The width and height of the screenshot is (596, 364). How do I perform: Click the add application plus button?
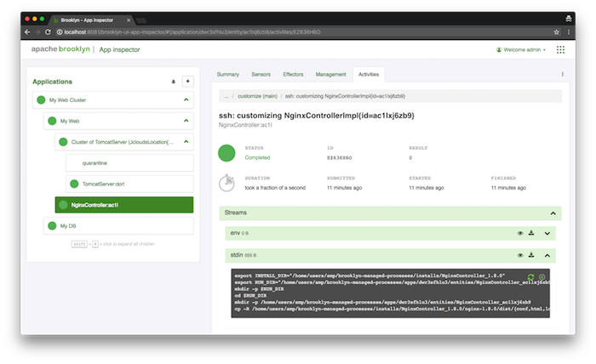coord(188,82)
